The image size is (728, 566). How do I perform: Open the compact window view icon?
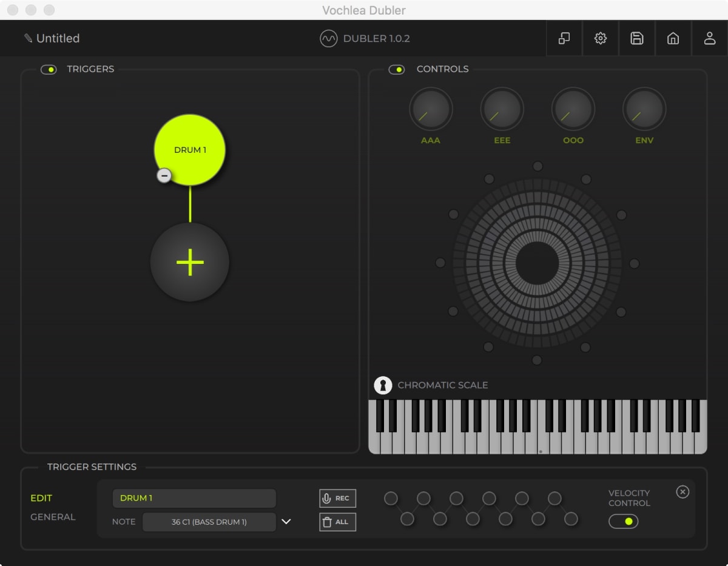click(564, 38)
